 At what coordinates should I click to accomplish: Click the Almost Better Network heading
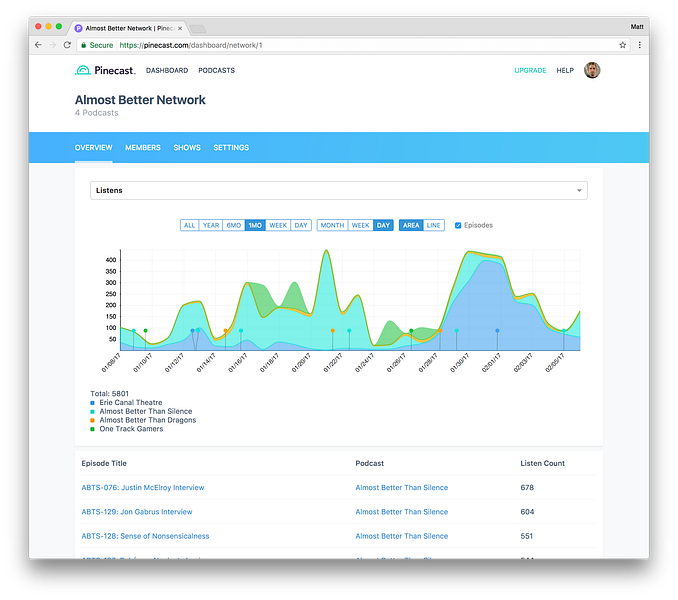click(140, 100)
